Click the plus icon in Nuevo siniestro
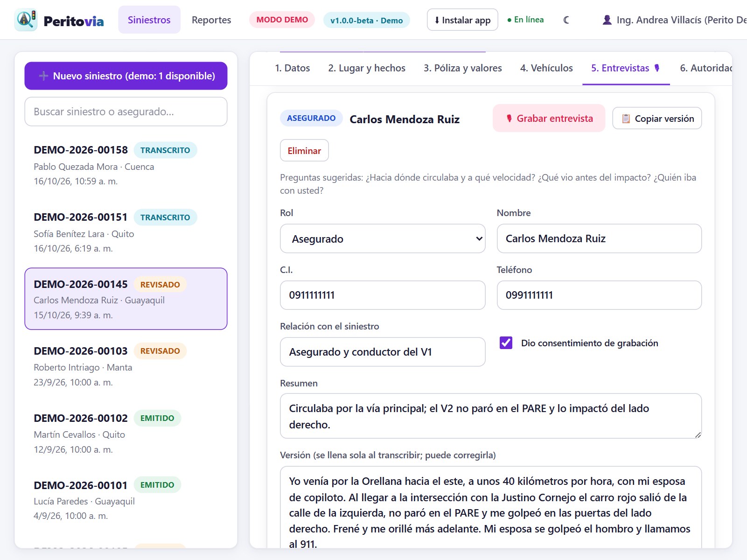 tap(43, 76)
